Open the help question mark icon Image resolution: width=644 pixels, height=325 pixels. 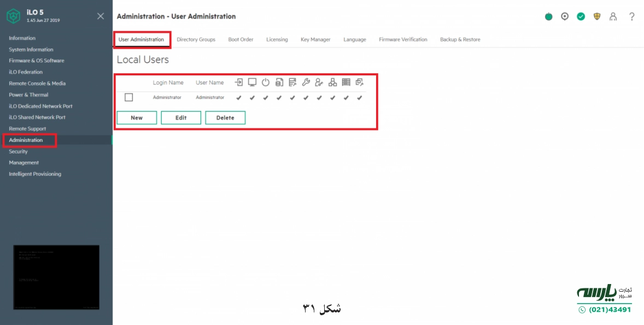coord(631,16)
